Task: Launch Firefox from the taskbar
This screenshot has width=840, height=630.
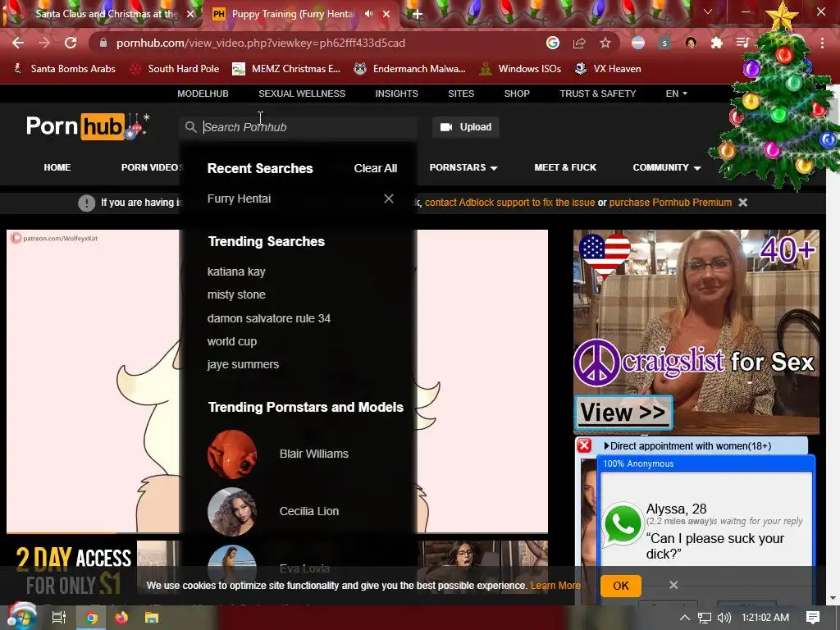Action: pos(121,618)
